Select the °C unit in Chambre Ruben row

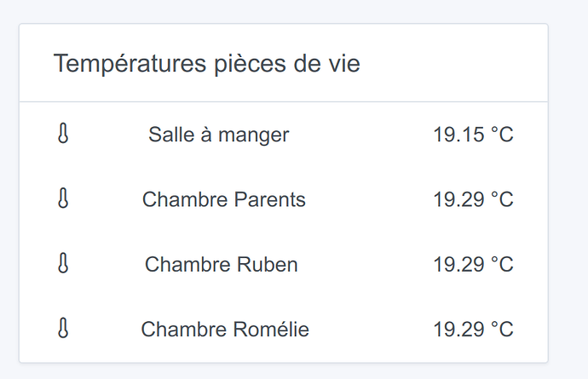(x=502, y=264)
